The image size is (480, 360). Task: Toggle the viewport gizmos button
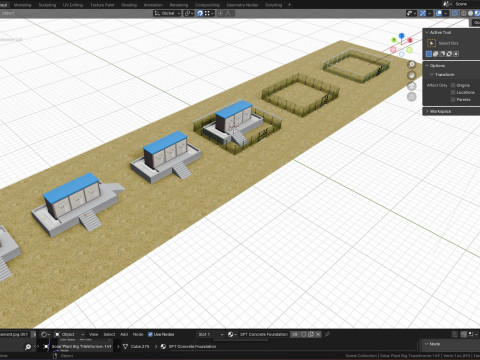423,13
